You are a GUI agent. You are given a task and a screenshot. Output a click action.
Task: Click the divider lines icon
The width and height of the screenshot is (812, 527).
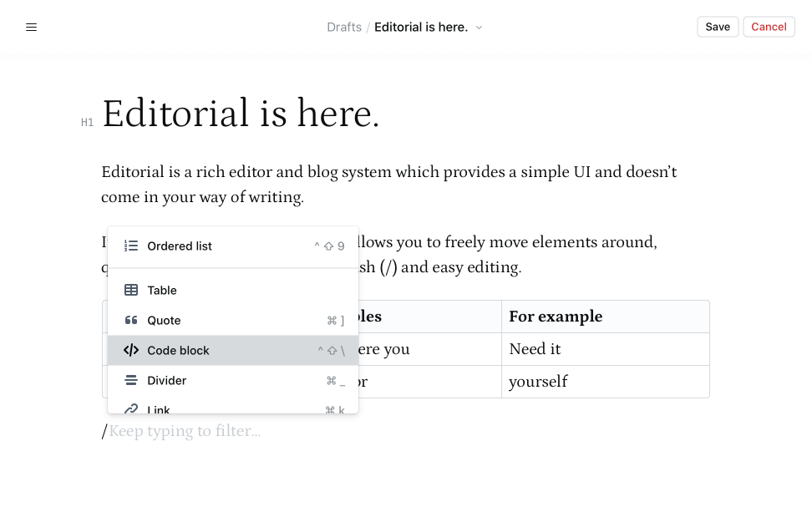(131, 381)
